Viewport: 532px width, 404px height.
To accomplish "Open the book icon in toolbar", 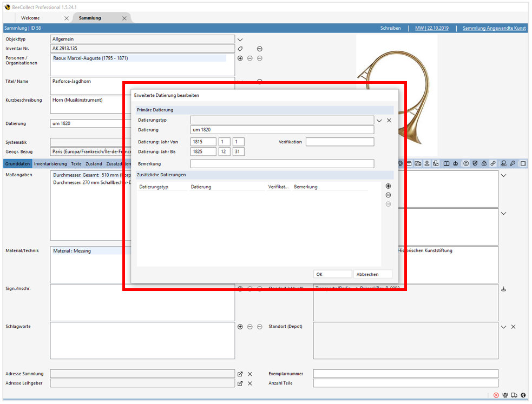I will tap(446, 163).
